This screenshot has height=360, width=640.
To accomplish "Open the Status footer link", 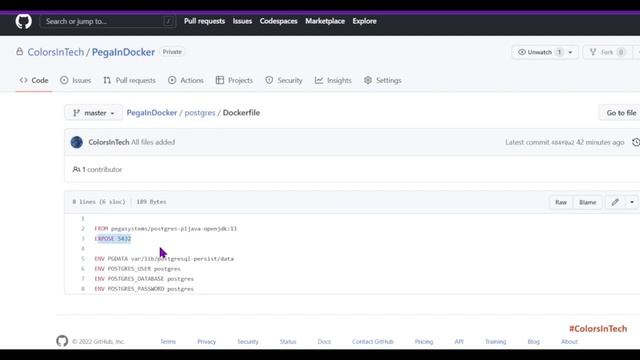I will click(x=288, y=342).
